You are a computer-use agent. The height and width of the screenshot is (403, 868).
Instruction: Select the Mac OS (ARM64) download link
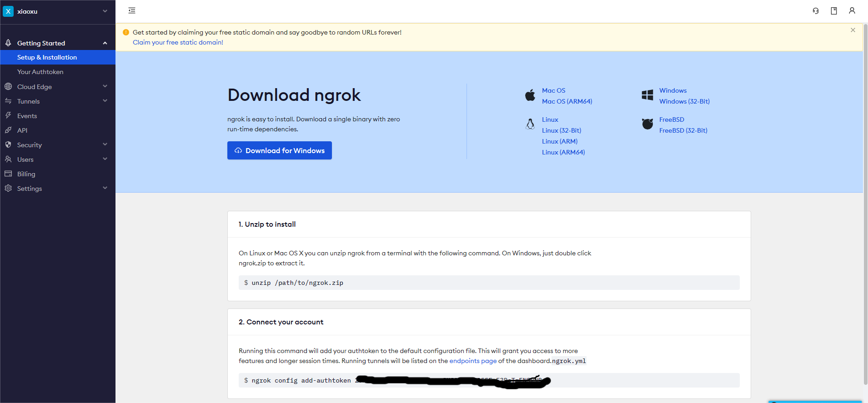pos(567,101)
